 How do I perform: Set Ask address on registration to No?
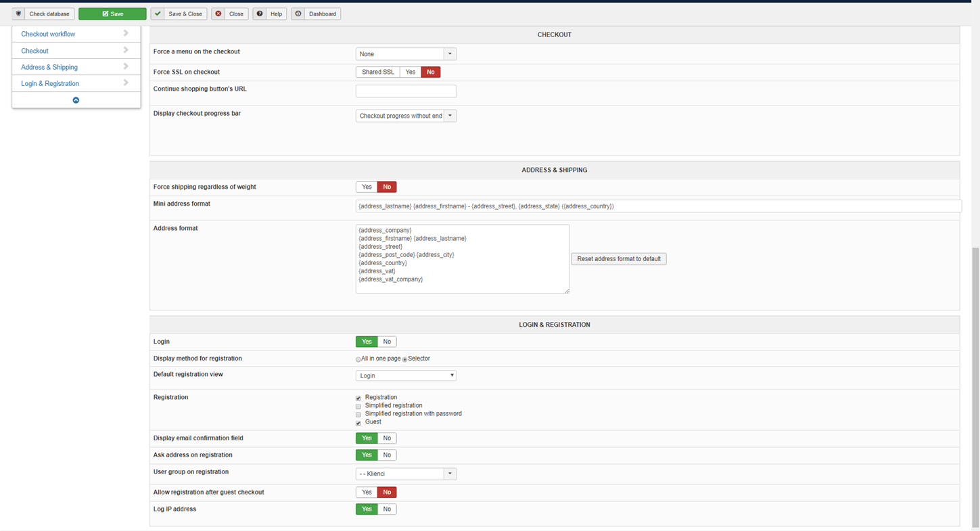click(387, 455)
